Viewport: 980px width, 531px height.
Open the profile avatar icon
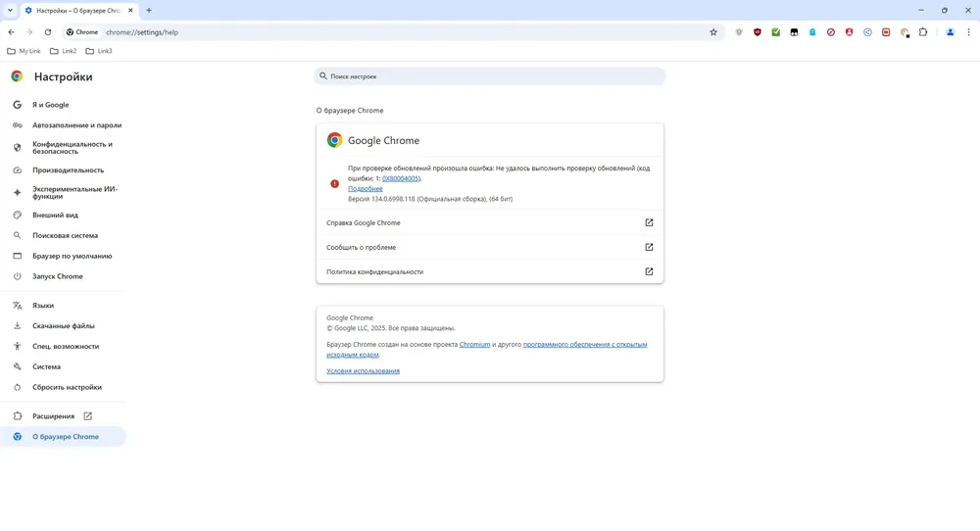click(x=950, y=32)
